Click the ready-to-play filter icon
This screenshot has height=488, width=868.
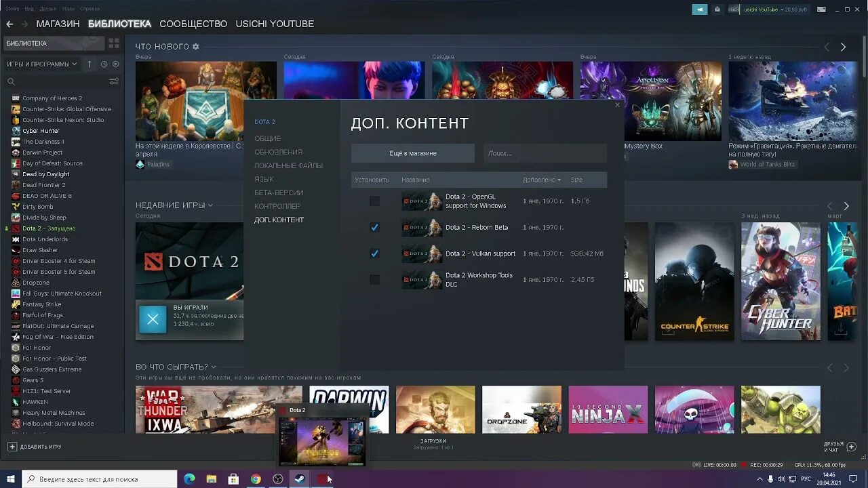115,64
